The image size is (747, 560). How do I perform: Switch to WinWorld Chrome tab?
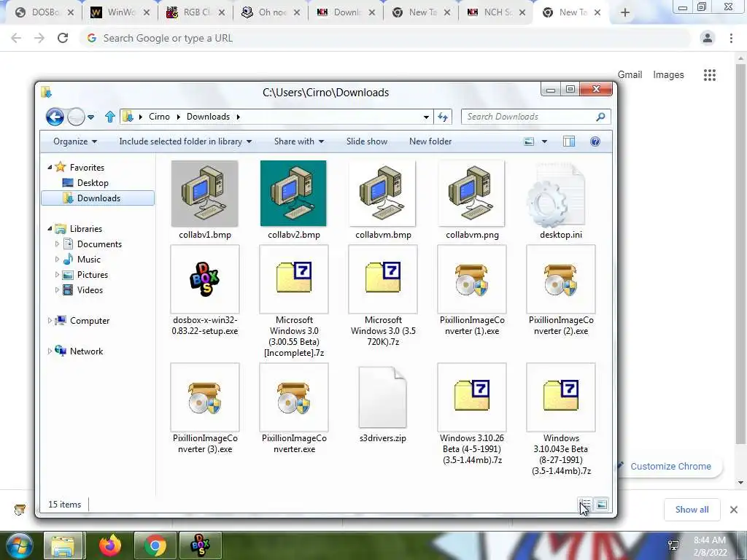coord(120,12)
